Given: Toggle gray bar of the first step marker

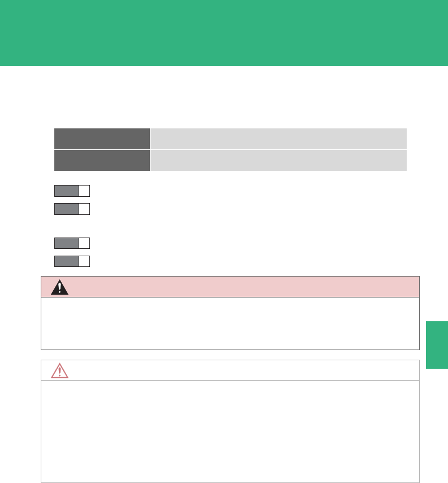Looking at the screenshot, I should (x=67, y=190).
